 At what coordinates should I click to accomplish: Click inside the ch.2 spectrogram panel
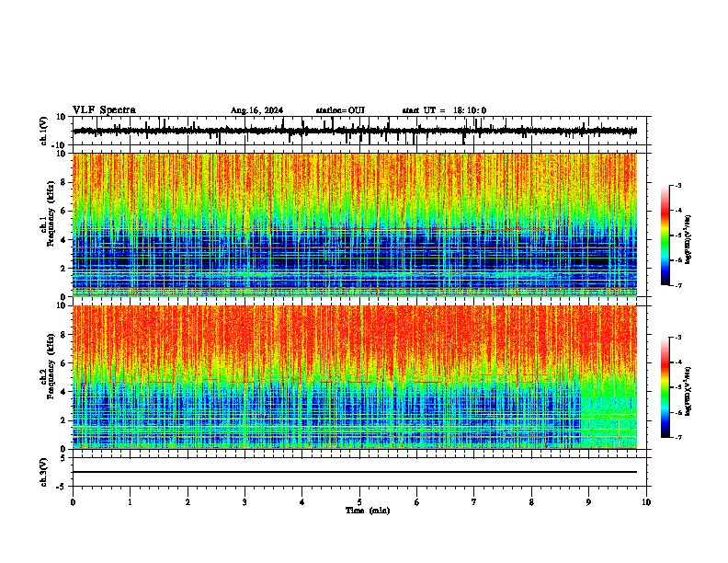click(x=355, y=377)
